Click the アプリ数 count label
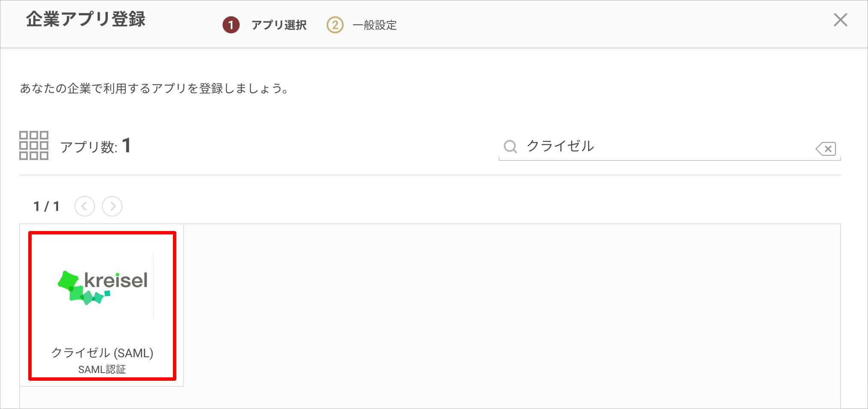Screen dimensions: 868x409 (95, 146)
